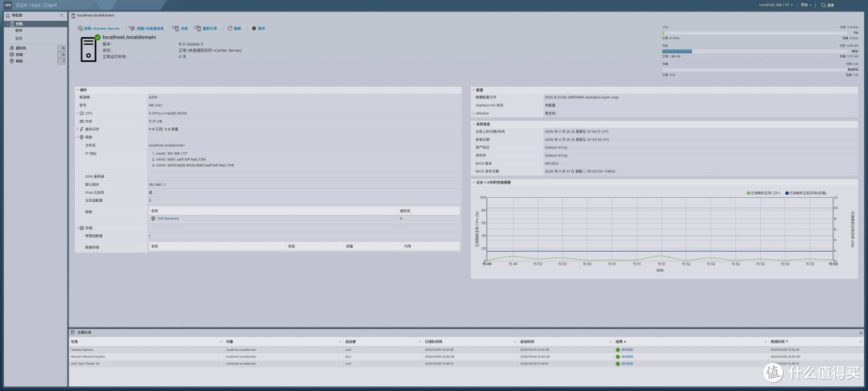Collapse the System Information (系统信息) section
The image size is (868, 391).
coord(474,124)
